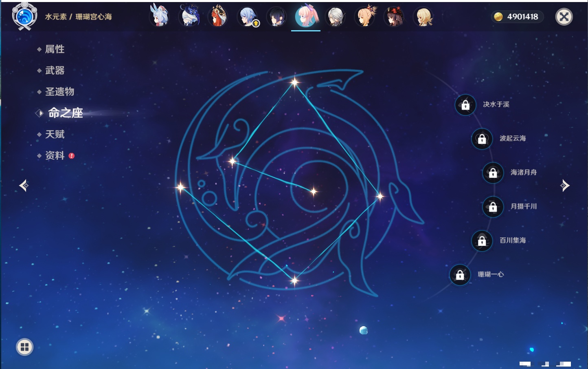Click the bottommost star of the constellation
588x369 pixels.
point(294,280)
